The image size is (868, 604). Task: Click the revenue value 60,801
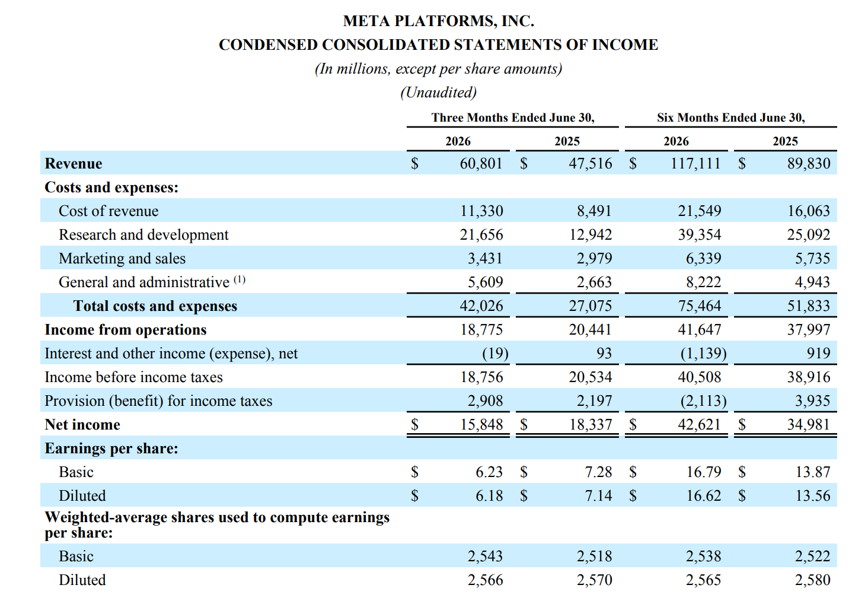(x=481, y=164)
